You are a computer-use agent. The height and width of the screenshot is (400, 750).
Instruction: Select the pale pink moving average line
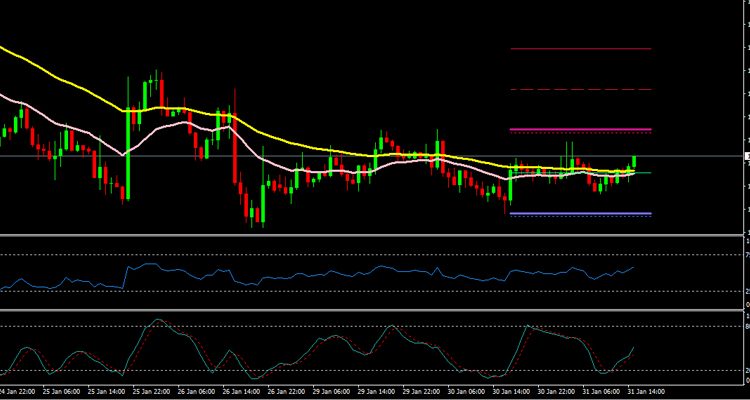[x=60, y=121]
